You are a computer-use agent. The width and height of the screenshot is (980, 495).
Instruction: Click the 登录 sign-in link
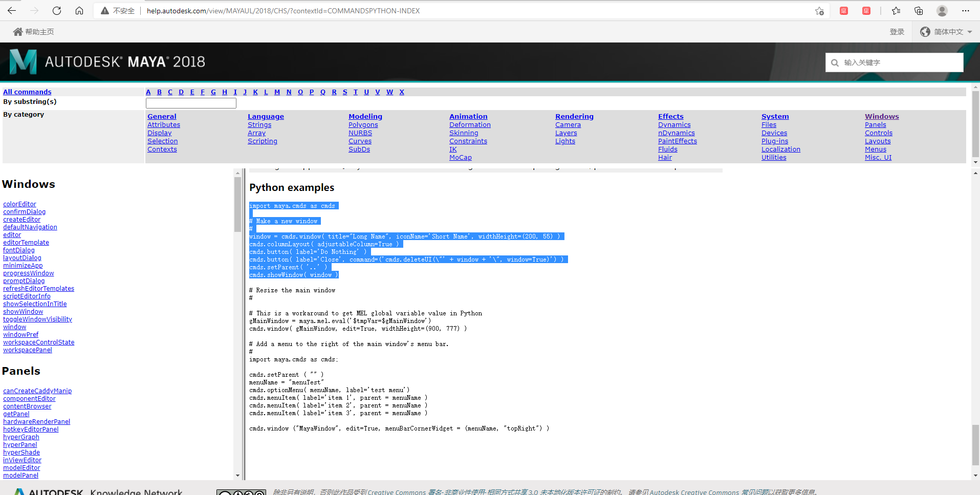[897, 32]
